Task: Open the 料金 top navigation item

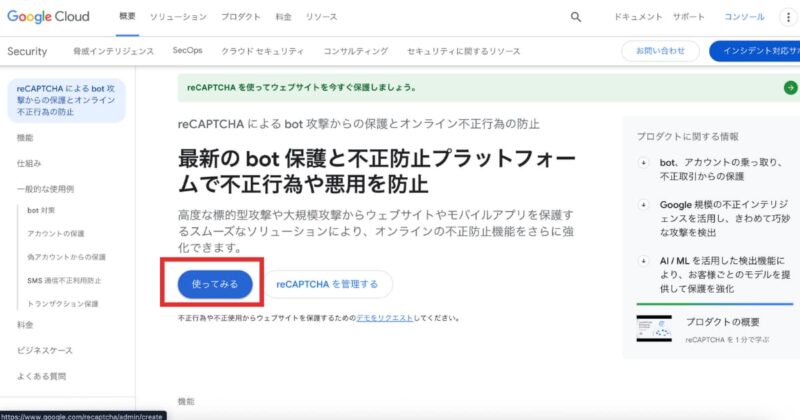Action: tap(284, 17)
